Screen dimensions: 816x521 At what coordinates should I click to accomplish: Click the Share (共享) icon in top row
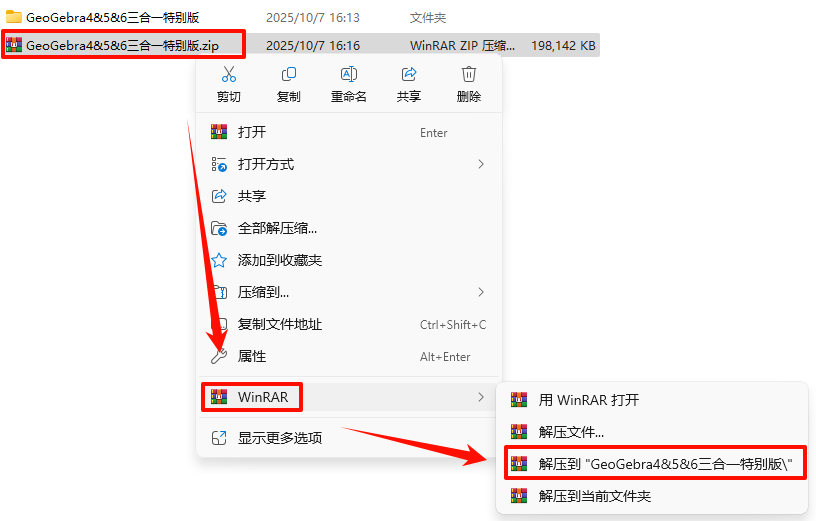(409, 74)
